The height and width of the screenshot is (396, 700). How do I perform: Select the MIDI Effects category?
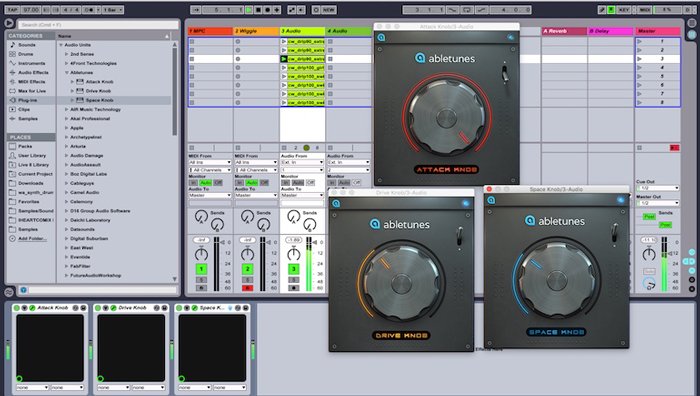pyautogui.click(x=32, y=82)
